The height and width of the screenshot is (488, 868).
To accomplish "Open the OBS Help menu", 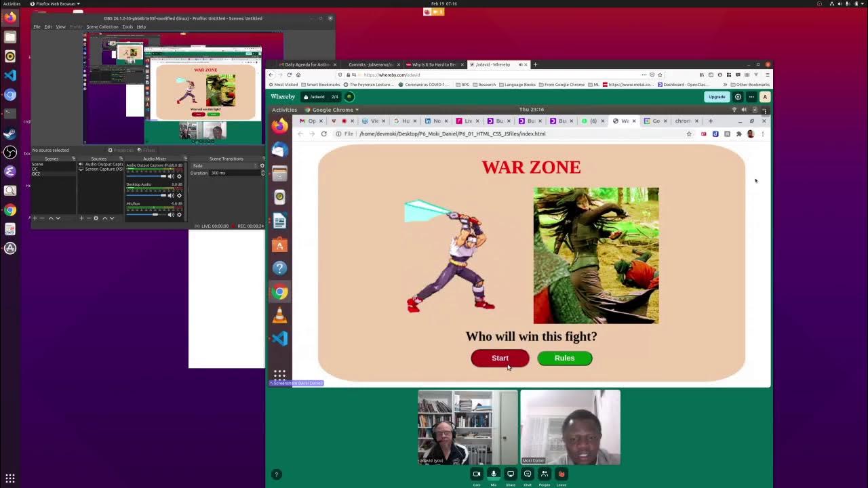I will 141,26.
